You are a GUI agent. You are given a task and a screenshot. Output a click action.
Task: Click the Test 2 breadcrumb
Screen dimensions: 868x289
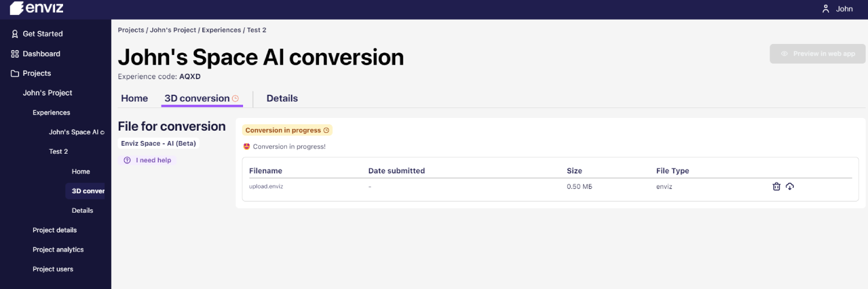coord(256,30)
